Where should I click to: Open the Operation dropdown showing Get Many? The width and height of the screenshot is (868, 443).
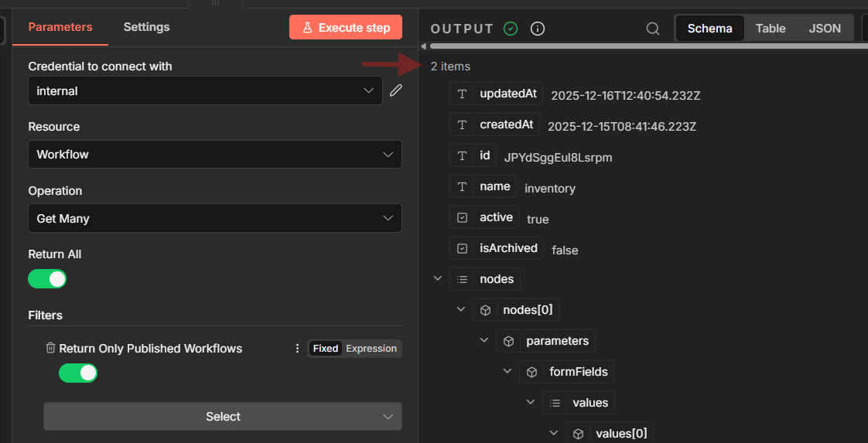[x=215, y=219]
